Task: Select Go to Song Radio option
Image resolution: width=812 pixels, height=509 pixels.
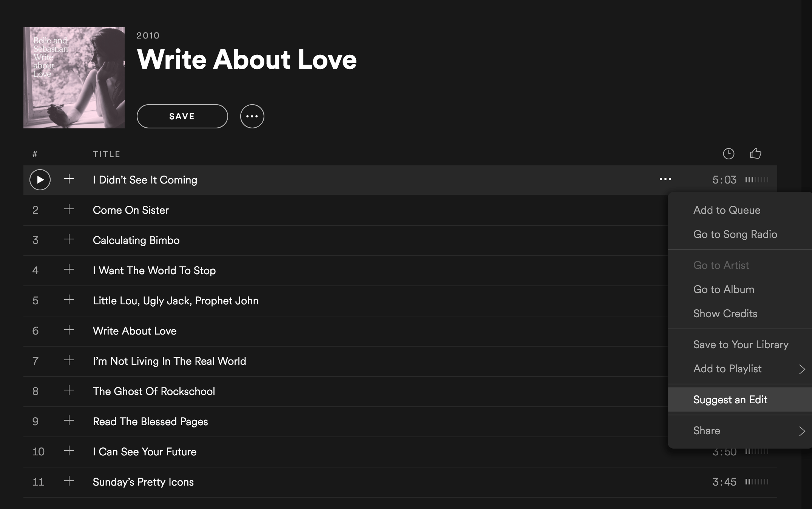Action: point(740,234)
